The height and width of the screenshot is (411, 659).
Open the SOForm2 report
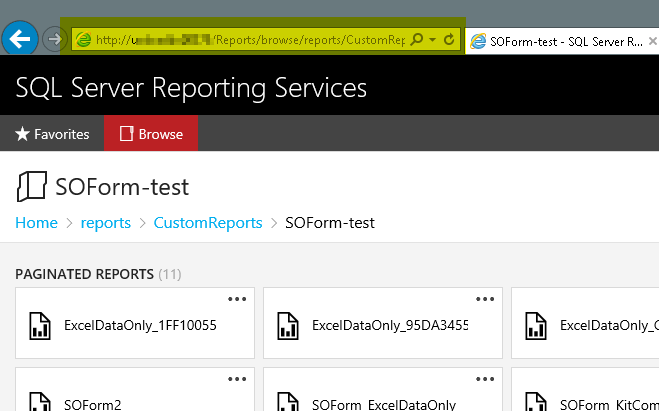pos(135,390)
